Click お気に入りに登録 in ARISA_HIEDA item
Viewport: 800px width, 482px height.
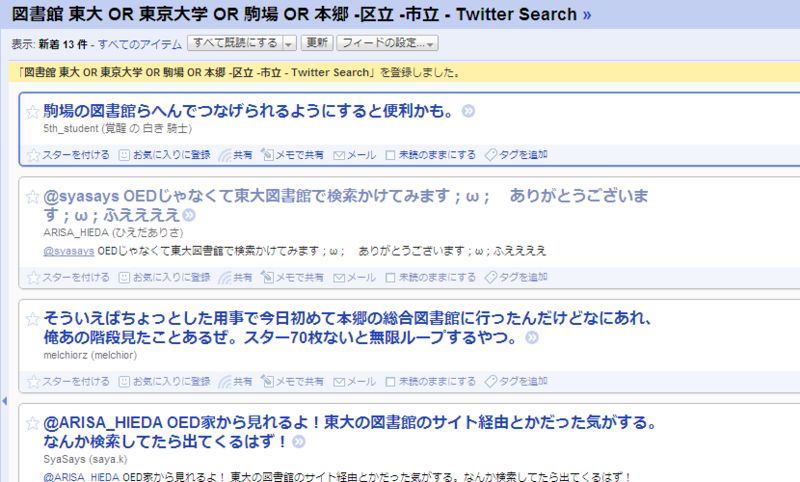point(165,277)
